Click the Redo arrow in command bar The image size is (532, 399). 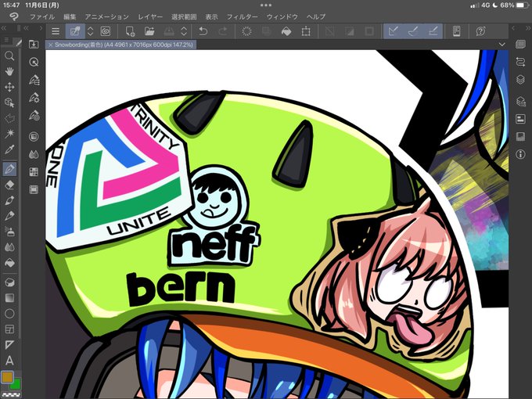click(222, 31)
